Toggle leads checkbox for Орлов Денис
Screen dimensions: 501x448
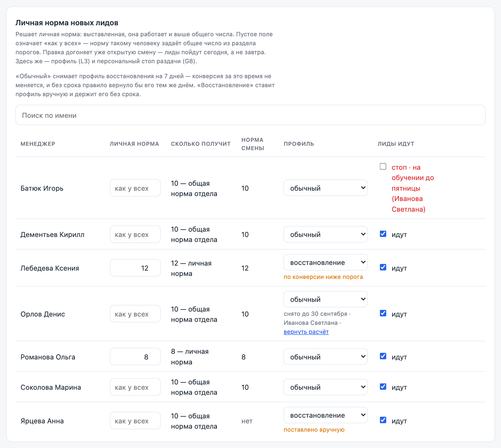coord(383,313)
